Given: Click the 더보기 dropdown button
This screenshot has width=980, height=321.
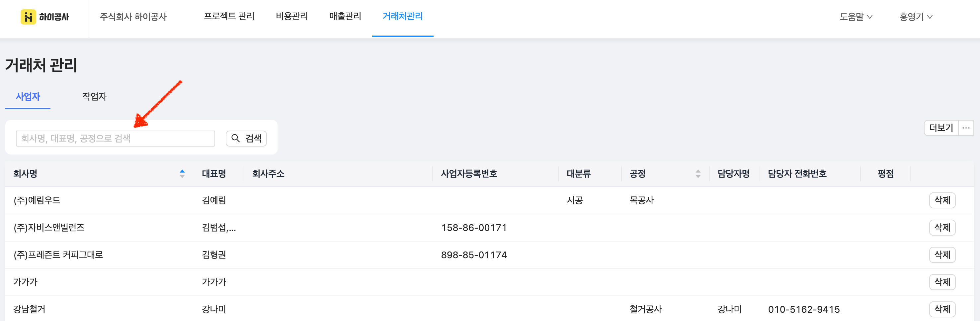Looking at the screenshot, I should click(x=941, y=128).
